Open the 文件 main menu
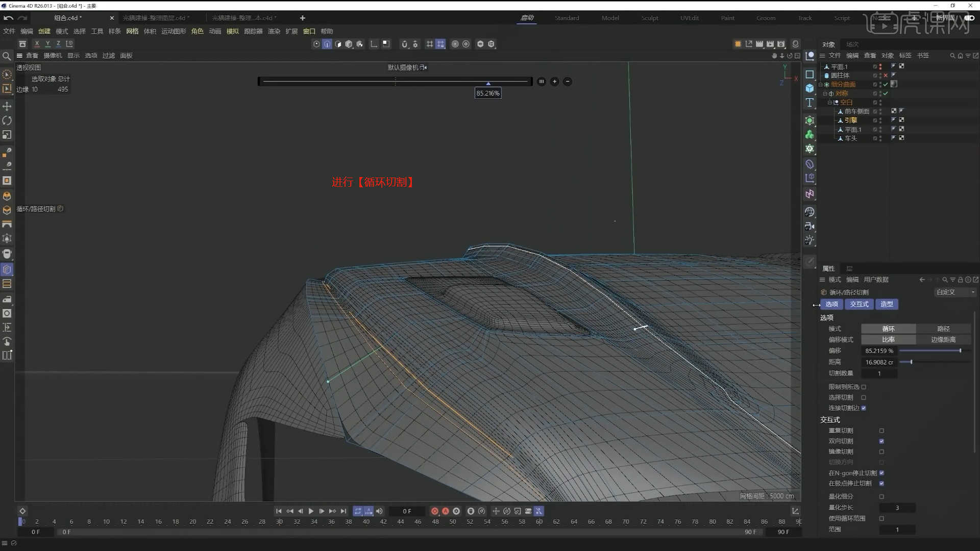 (x=9, y=32)
